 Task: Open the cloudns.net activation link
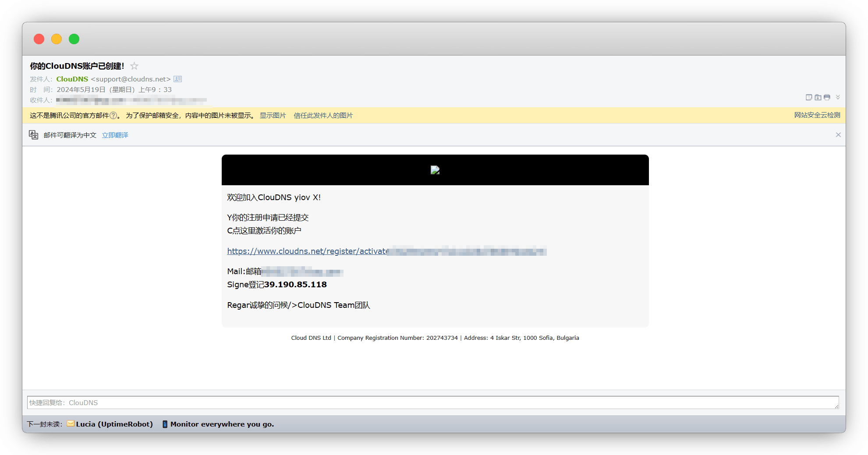click(x=307, y=251)
